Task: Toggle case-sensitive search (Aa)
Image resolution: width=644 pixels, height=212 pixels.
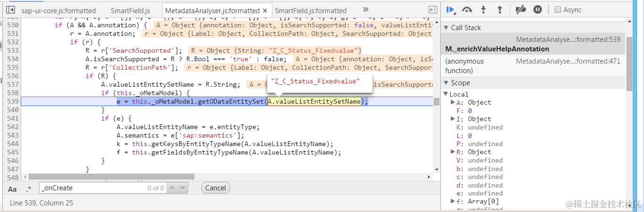Action: point(13,188)
